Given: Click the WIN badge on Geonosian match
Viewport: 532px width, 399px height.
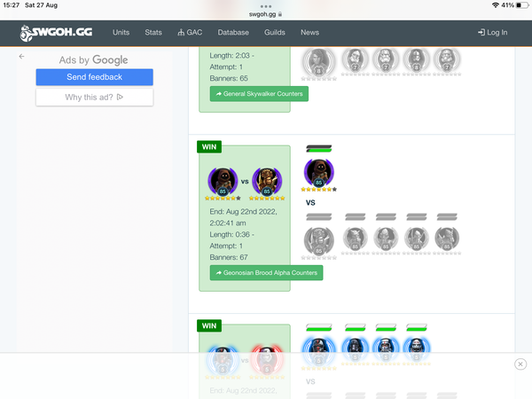Looking at the screenshot, I should 209,147.
